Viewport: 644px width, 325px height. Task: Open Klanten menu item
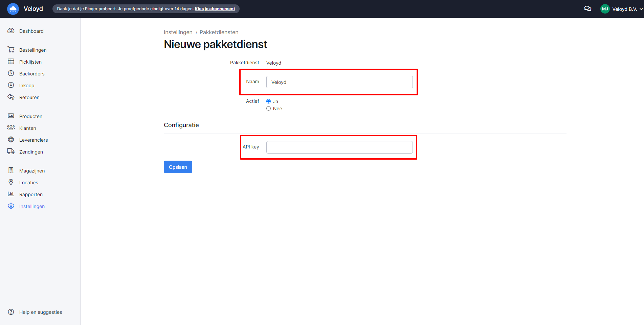[x=28, y=128]
